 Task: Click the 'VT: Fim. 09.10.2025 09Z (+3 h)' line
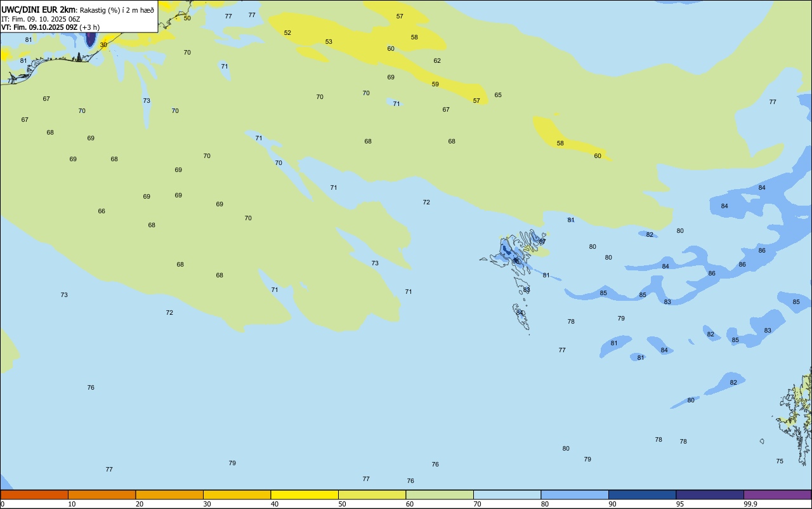point(50,27)
